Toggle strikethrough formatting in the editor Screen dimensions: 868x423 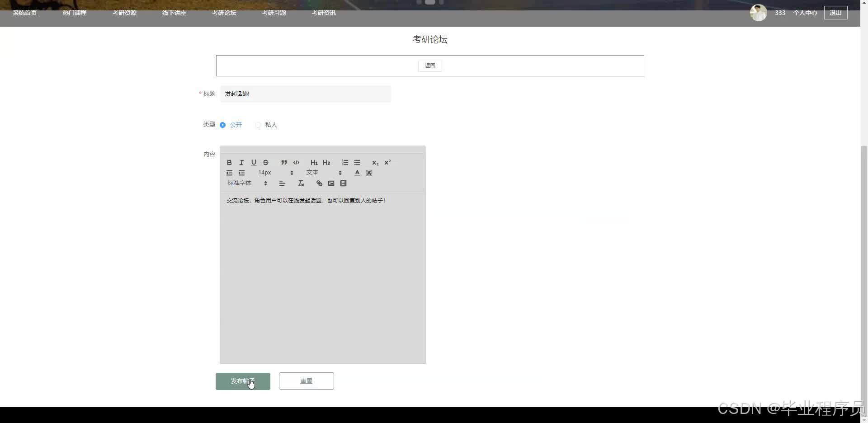266,162
